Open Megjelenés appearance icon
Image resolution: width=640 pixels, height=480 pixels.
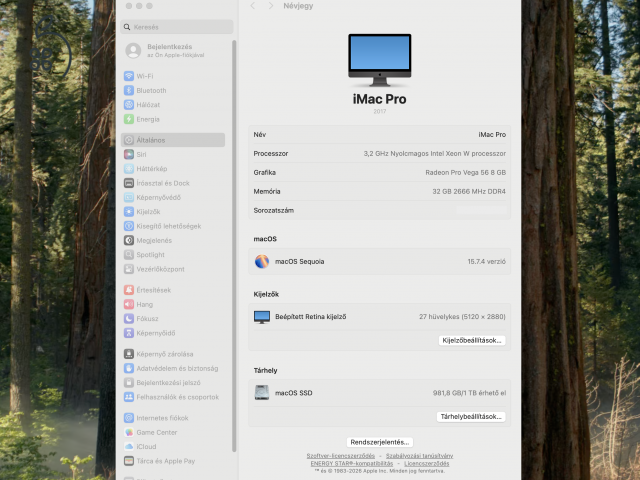[129, 240]
